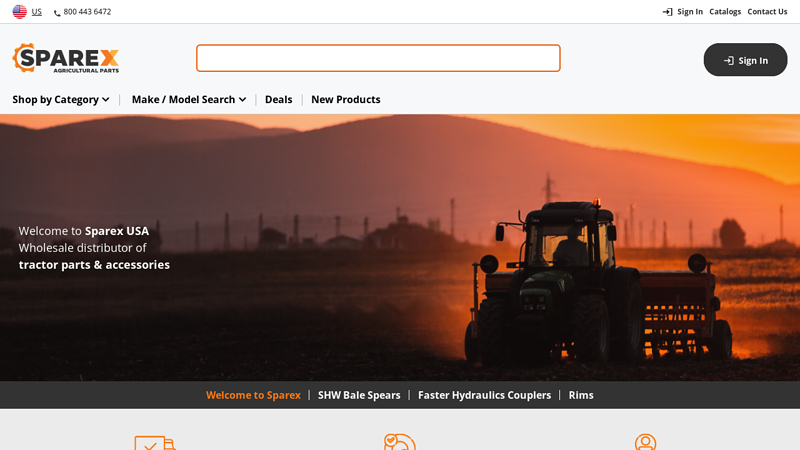Click the tractor hero banner image
Viewport: 800px width, 450px height.
(x=400, y=247)
